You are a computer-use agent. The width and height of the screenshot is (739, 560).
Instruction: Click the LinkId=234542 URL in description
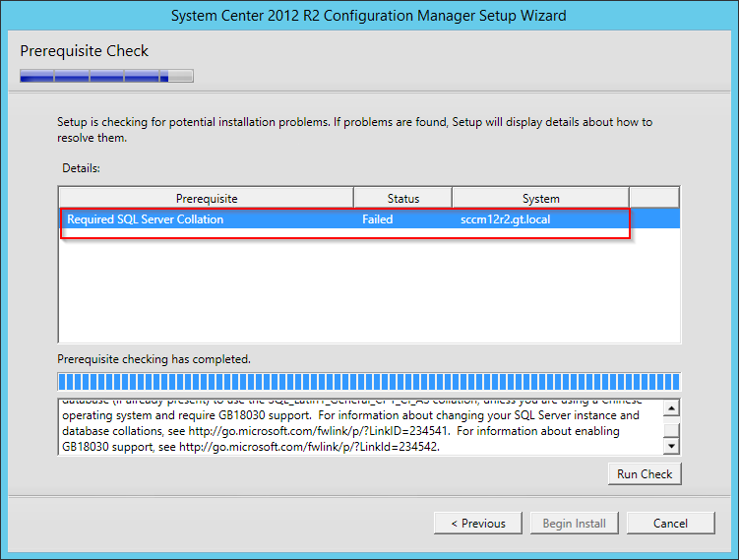tap(309, 447)
